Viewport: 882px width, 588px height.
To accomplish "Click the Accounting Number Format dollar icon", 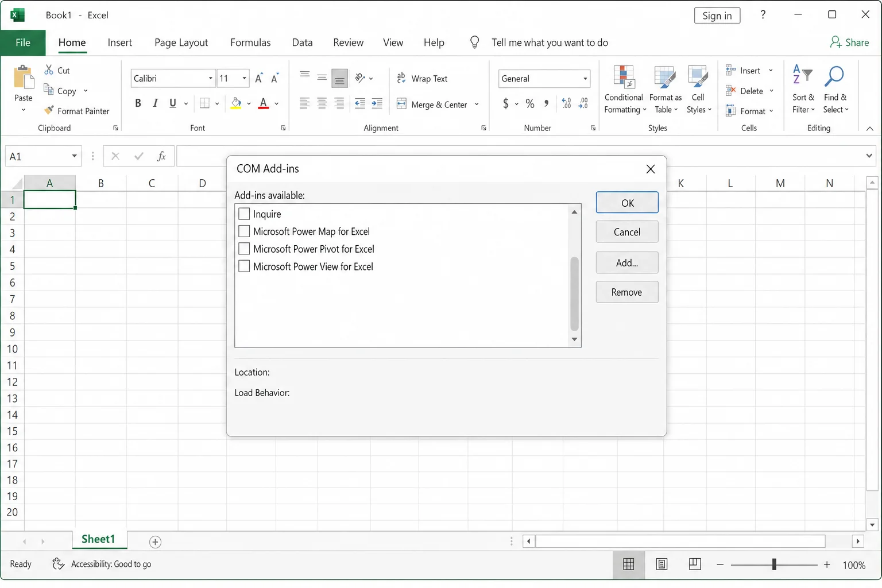I will pos(506,103).
